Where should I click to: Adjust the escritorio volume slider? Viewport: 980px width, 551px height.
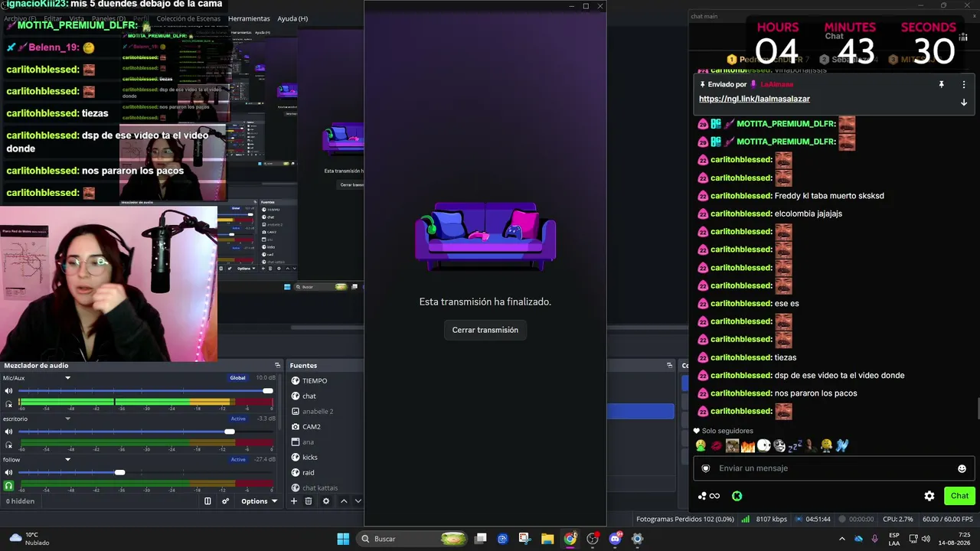145,432
